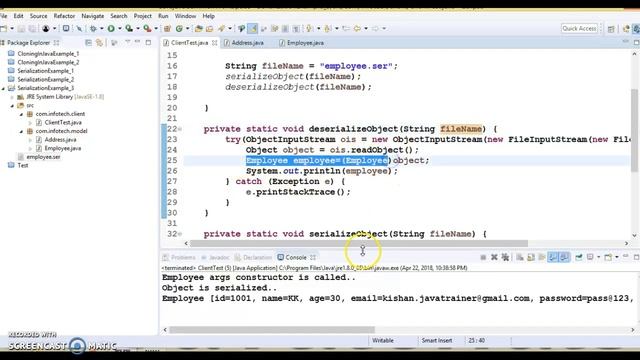The height and width of the screenshot is (360, 640).
Task: Click the Run green play toolbar button
Action: point(111,29)
